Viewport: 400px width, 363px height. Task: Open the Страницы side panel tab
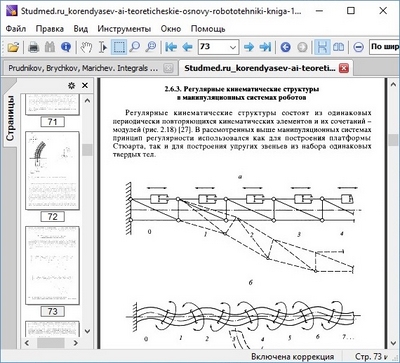[10, 118]
